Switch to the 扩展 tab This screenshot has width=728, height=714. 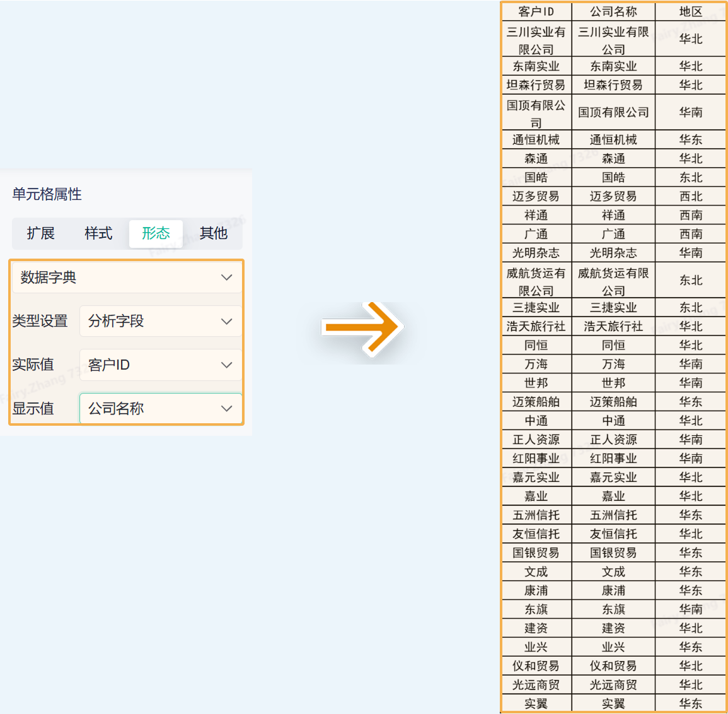point(41,233)
